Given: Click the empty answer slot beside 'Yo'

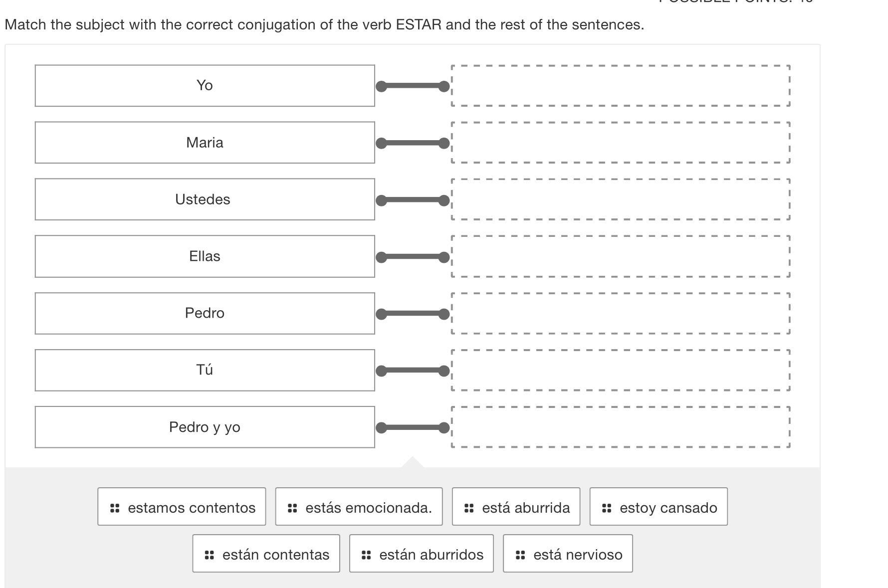Looking at the screenshot, I should (x=621, y=86).
